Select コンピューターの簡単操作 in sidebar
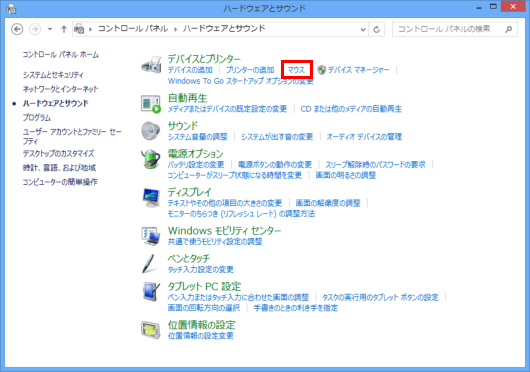 tap(60, 182)
